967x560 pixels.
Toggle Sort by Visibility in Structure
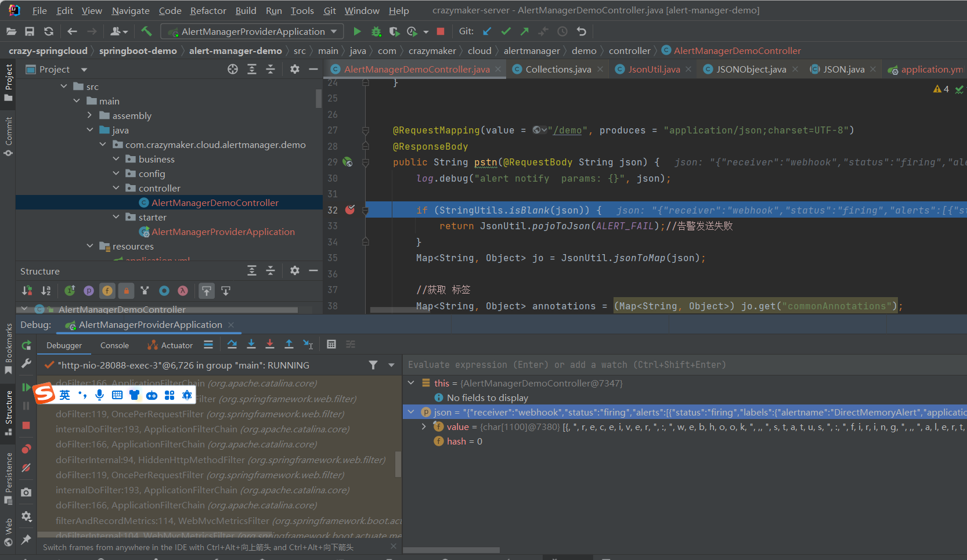[27, 291]
